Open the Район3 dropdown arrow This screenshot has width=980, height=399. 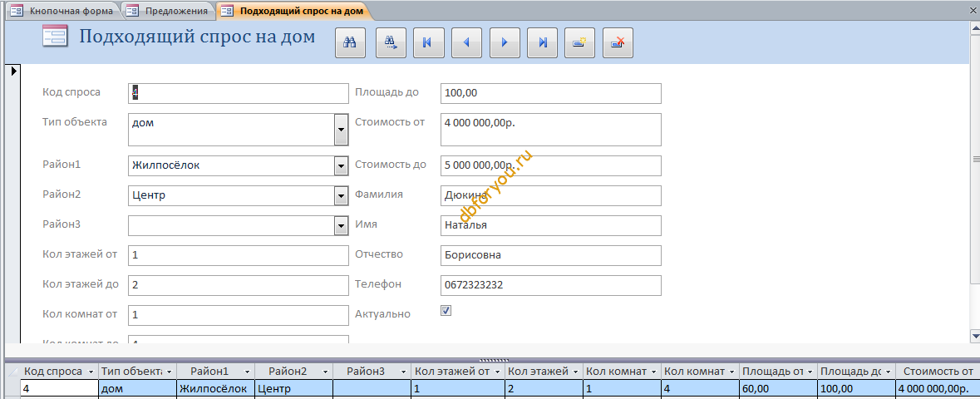pos(342,226)
